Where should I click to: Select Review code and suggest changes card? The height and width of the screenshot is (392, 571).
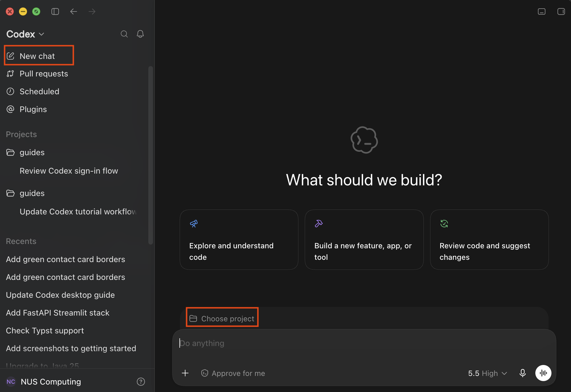[x=489, y=240]
